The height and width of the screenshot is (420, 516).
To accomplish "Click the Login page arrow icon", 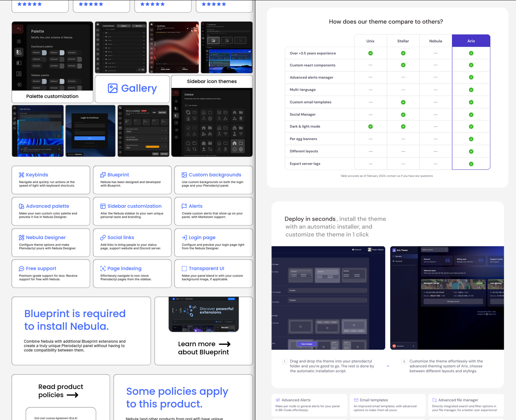I will pyautogui.click(x=184, y=238).
